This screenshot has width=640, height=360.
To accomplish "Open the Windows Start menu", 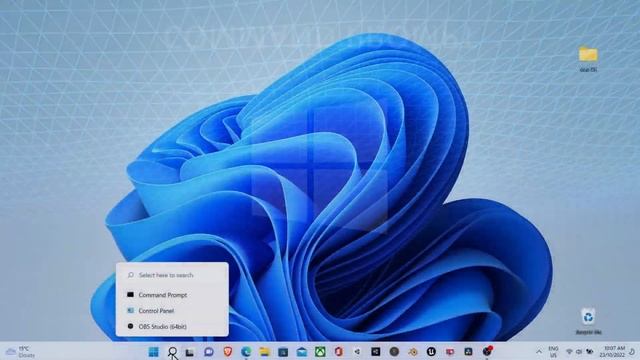I will [x=153, y=352].
